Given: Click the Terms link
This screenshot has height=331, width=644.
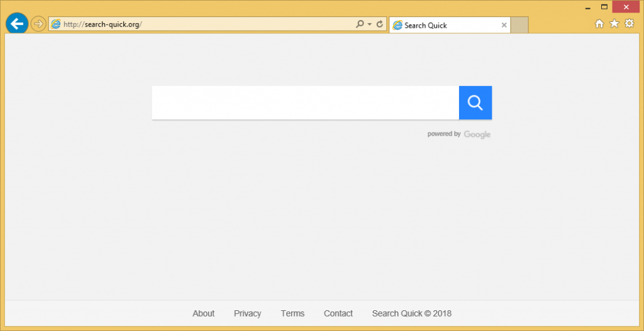Looking at the screenshot, I should tap(292, 313).
